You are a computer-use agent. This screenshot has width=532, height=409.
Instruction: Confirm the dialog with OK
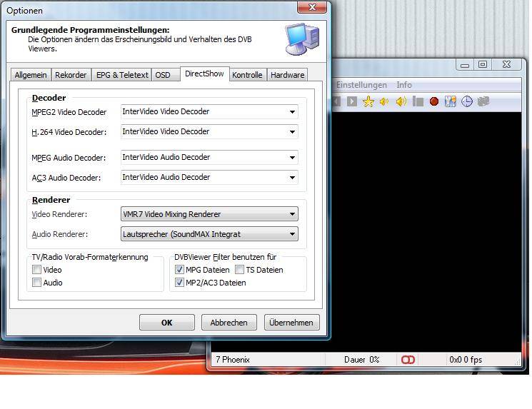[167, 322]
